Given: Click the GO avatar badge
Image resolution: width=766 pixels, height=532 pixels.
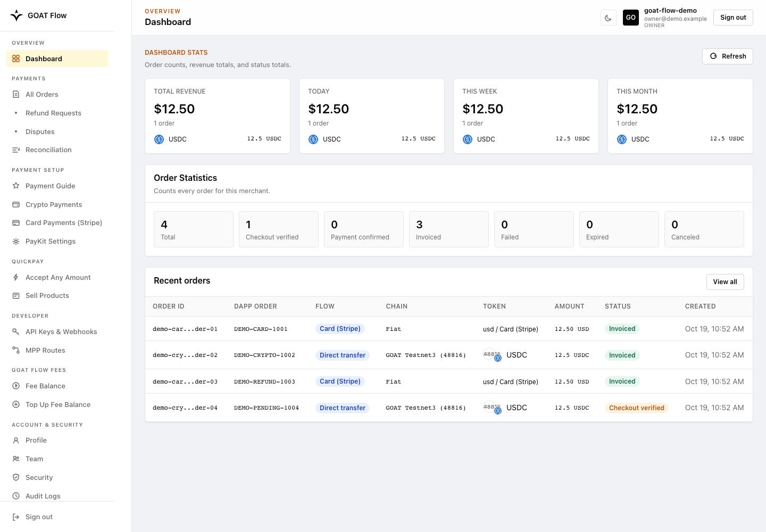Looking at the screenshot, I should tap(631, 18).
